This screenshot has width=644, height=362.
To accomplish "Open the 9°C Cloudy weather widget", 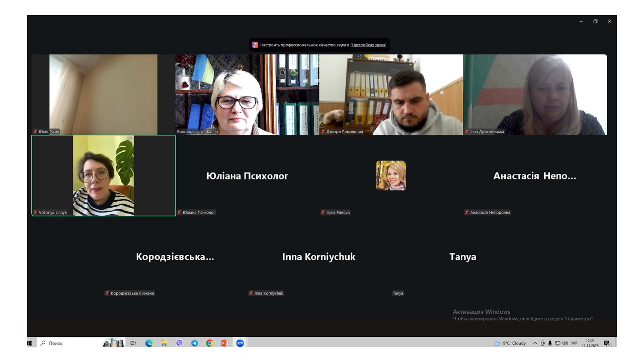I will [x=510, y=343].
